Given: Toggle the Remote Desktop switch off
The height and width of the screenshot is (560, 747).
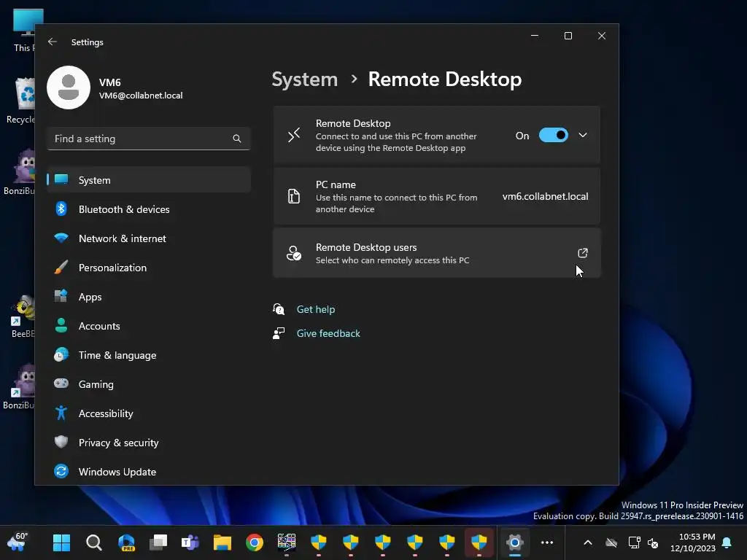Looking at the screenshot, I should coord(553,135).
